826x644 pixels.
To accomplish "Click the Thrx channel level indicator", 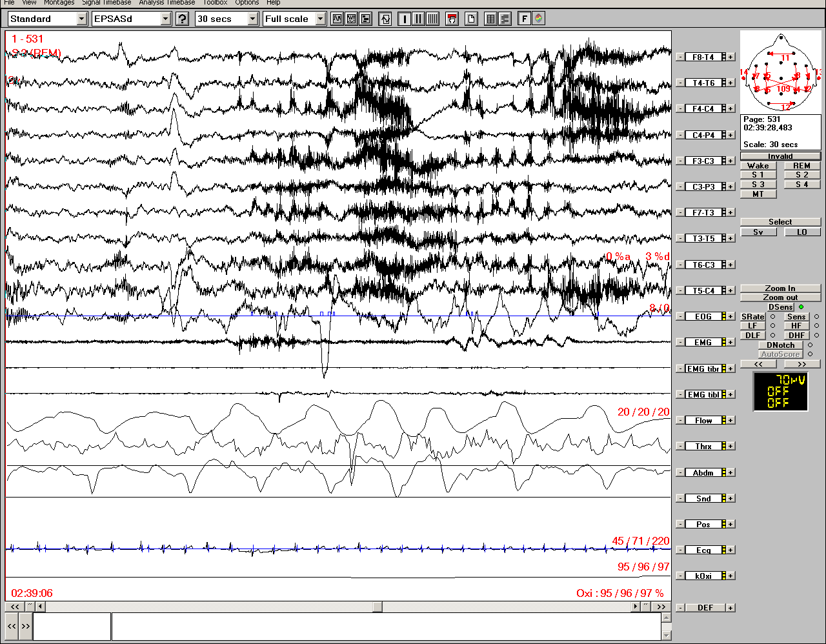I will [724, 447].
